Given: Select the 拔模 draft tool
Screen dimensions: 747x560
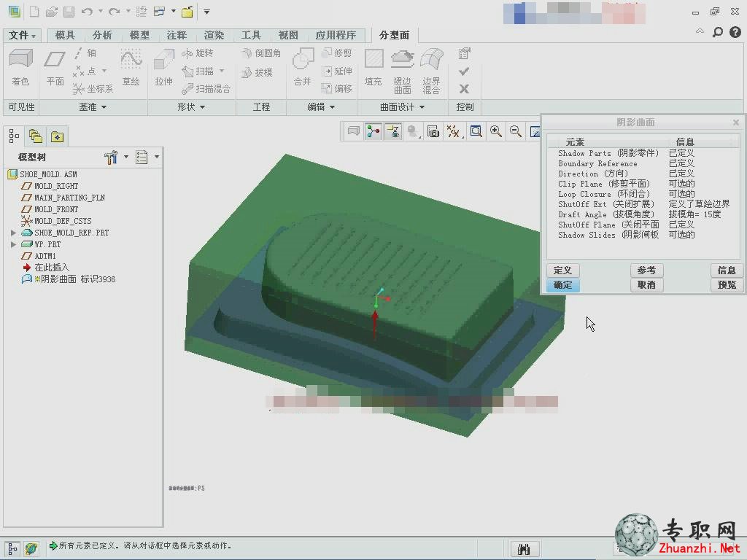Looking at the screenshot, I should pyautogui.click(x=258, y=72).
